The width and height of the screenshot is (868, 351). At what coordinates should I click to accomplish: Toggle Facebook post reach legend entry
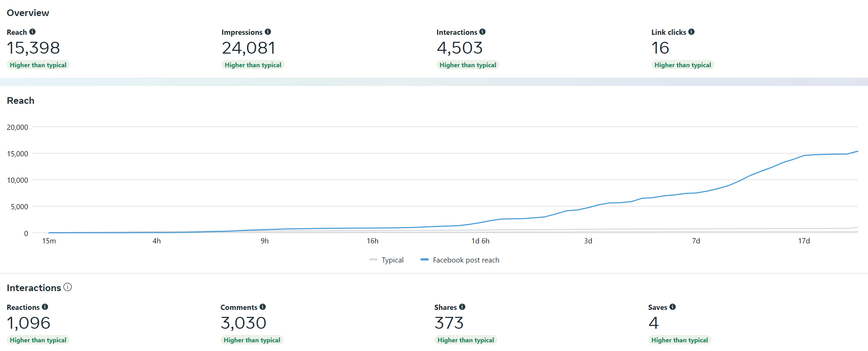(x=460, y=260)
